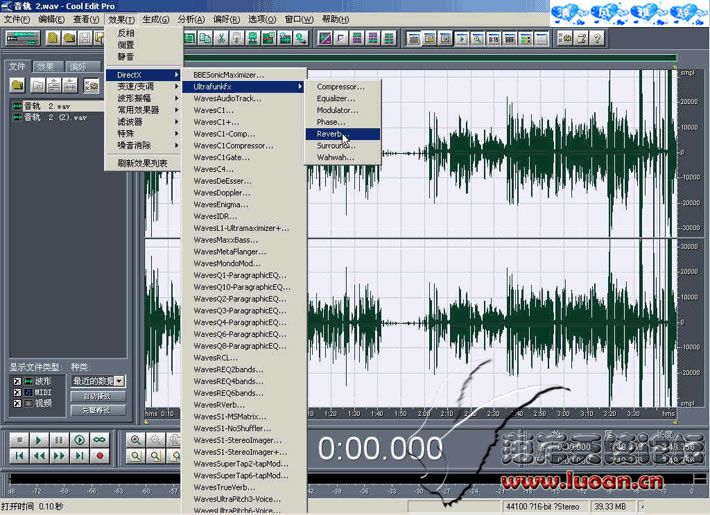Screen dimensions: 710x515
Task: Expand the Ultrafunkfx submenu
Action: [x=243, y=87]
